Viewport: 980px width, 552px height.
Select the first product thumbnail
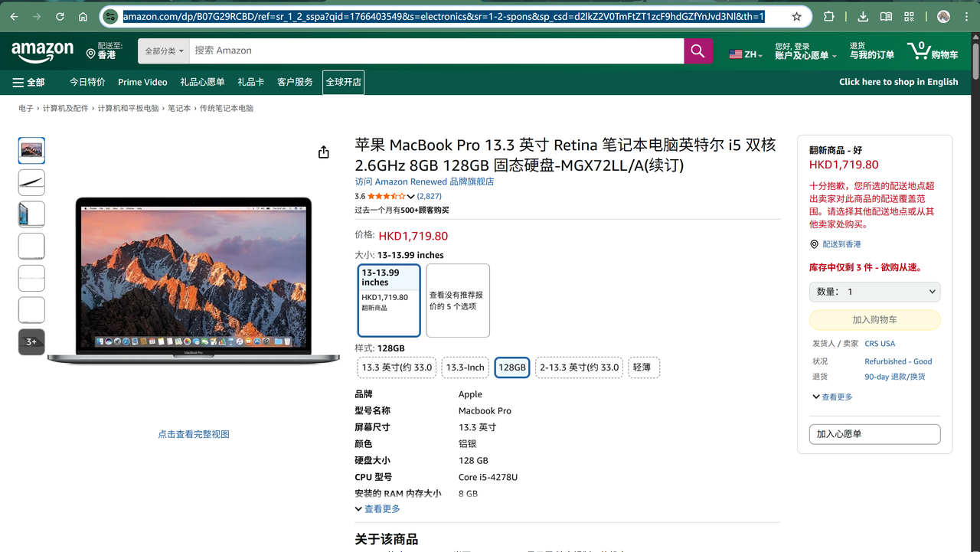click(31, 150)
